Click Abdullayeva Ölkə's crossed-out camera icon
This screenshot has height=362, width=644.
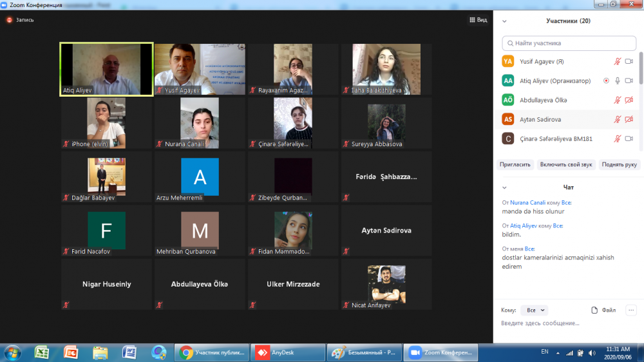point(629,100)
